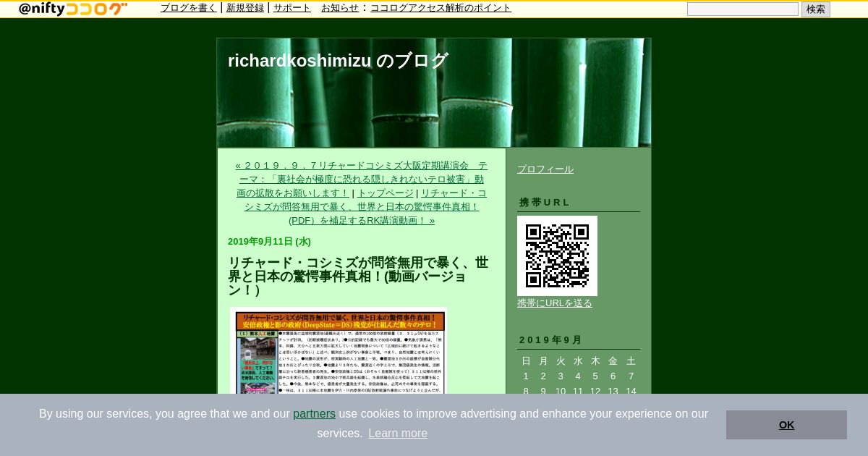
Task: Open ココログアクセス解析のポイント announcement link
Action: point(441,8)
